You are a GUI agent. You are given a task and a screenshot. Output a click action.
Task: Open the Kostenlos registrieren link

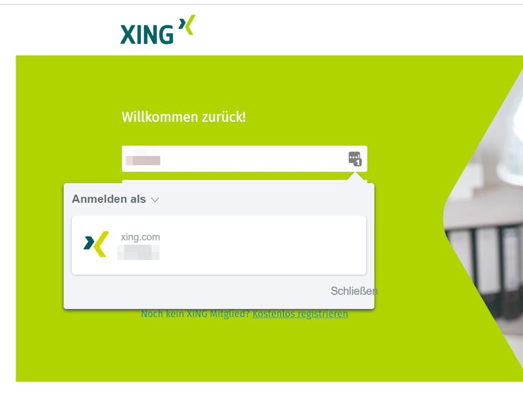300,314
